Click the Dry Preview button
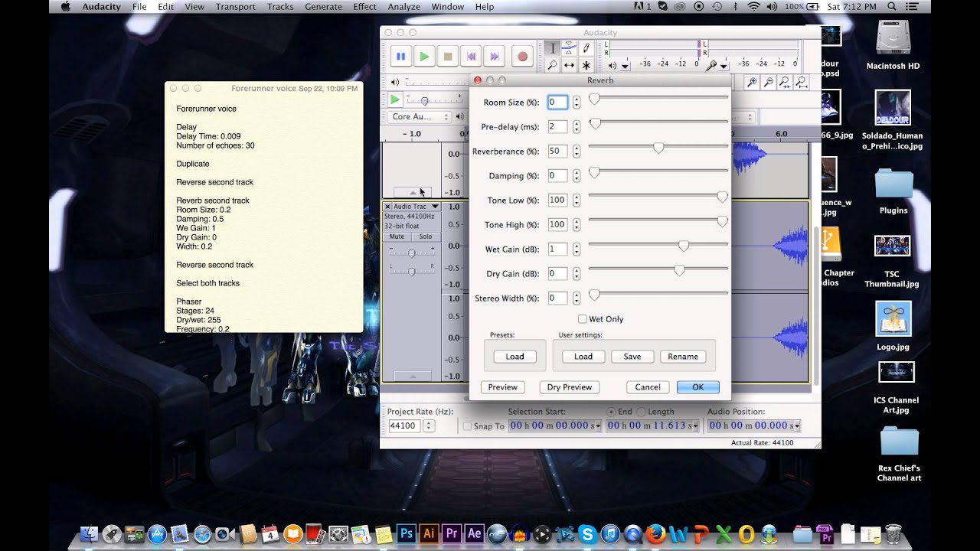This screenshot has width=980, height=551. point(570,387)
